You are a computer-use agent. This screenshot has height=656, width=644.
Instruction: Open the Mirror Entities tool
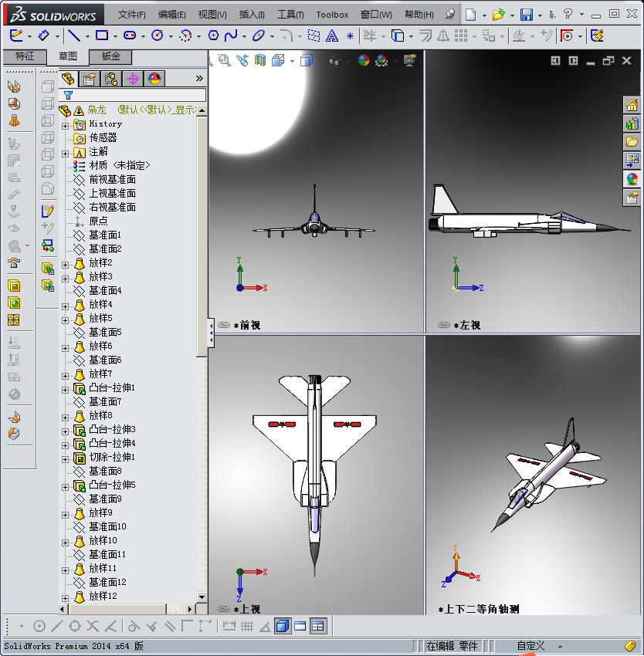(443, 36)
